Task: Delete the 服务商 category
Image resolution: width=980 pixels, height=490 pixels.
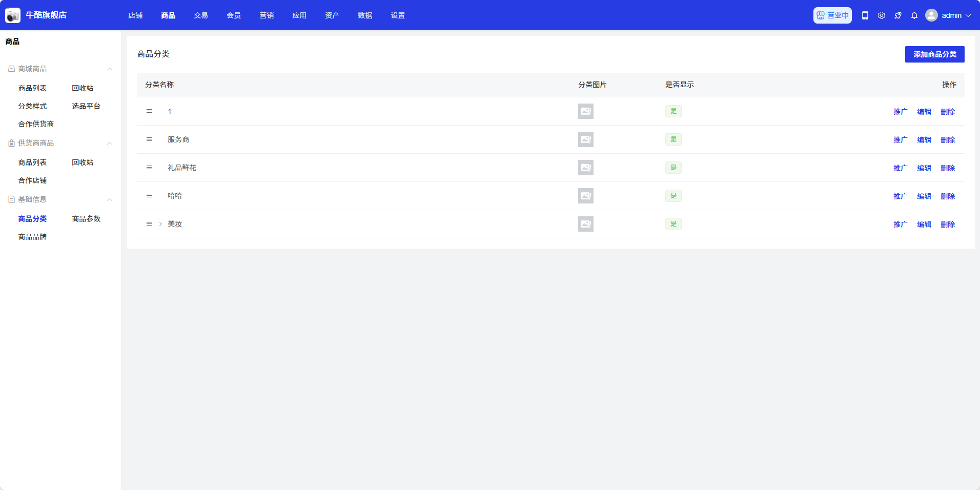Action: (x=948, y=140)
